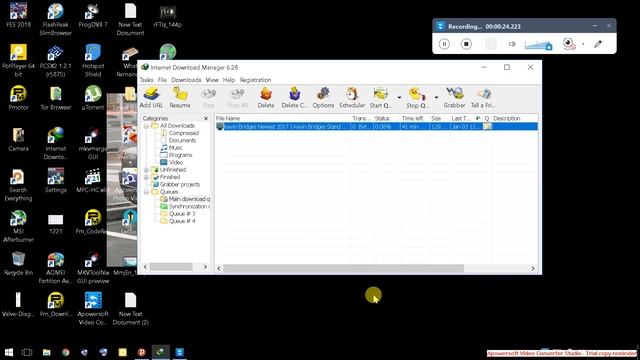Select Queue # 3

[178, 214]
